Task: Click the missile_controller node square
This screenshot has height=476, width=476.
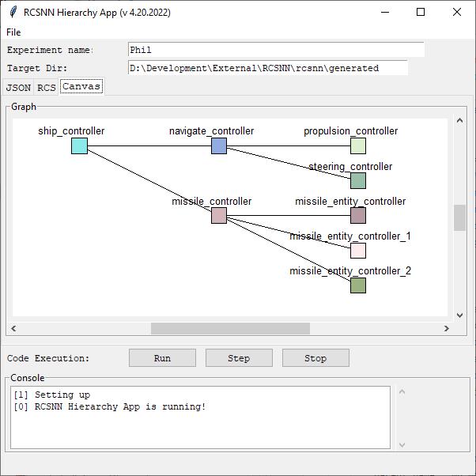Action: coord(219,216)
